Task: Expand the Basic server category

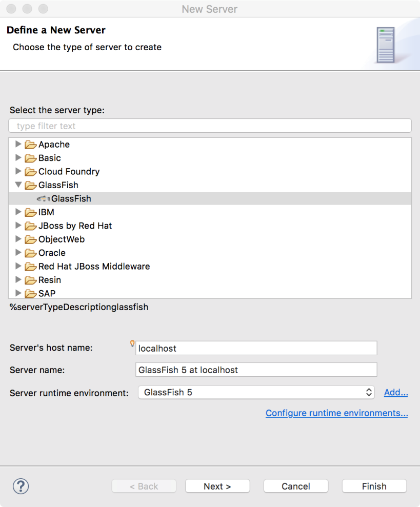Action: [x=18, y=157]
